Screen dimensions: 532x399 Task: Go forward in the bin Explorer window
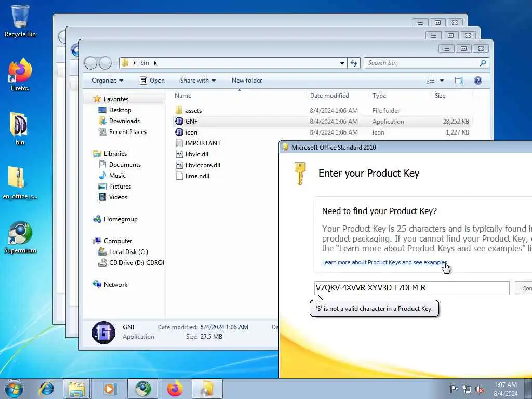point(105,63)
